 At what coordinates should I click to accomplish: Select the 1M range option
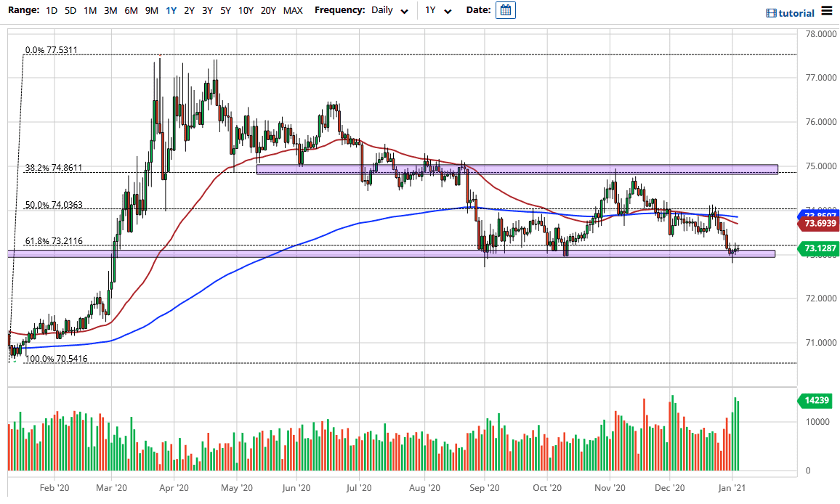coord(89,11)
